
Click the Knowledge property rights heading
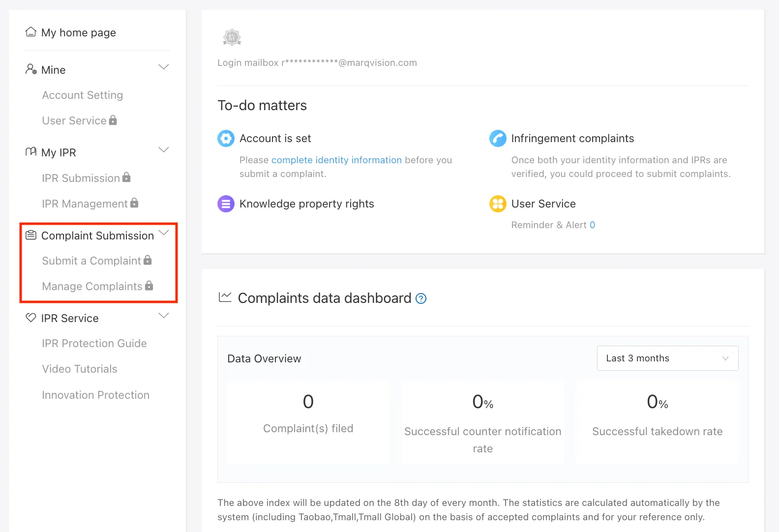tap(307, 204)
